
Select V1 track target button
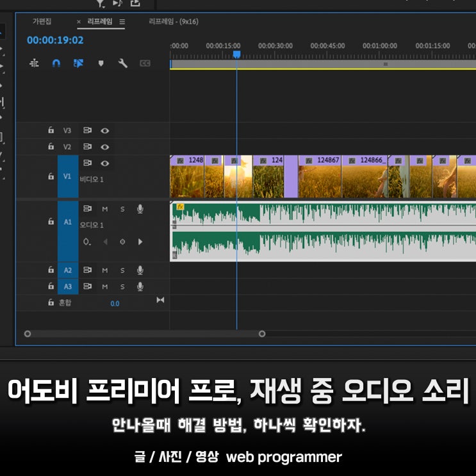68,176
